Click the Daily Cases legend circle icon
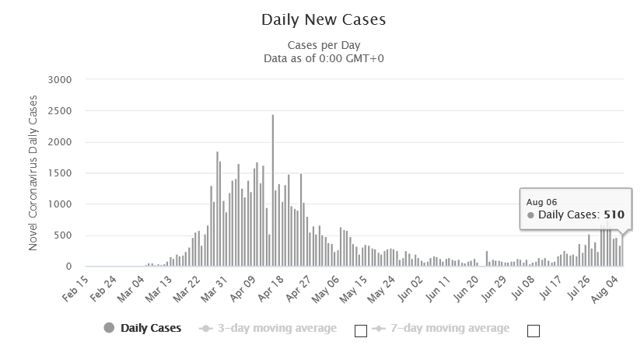644x359 pixels. point(109,328)
